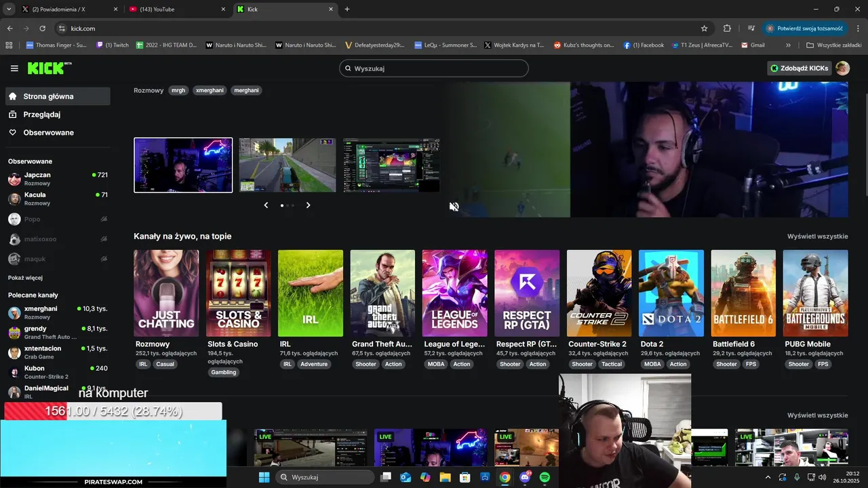Open File Explorer from the taskbar
Viewport: 868px width, 488px height.
[446, 477]
